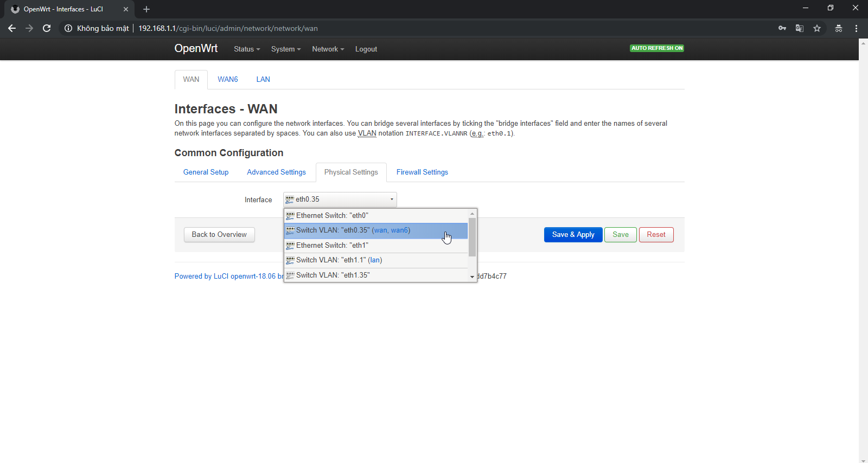
Task: Click the OpenWrt logo text
Action: tap(196, 48)
